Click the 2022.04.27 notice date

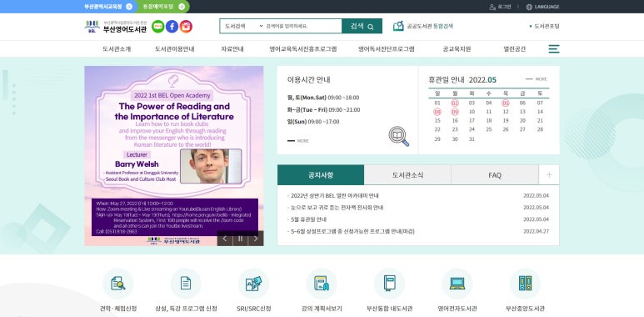click(536, 231)
